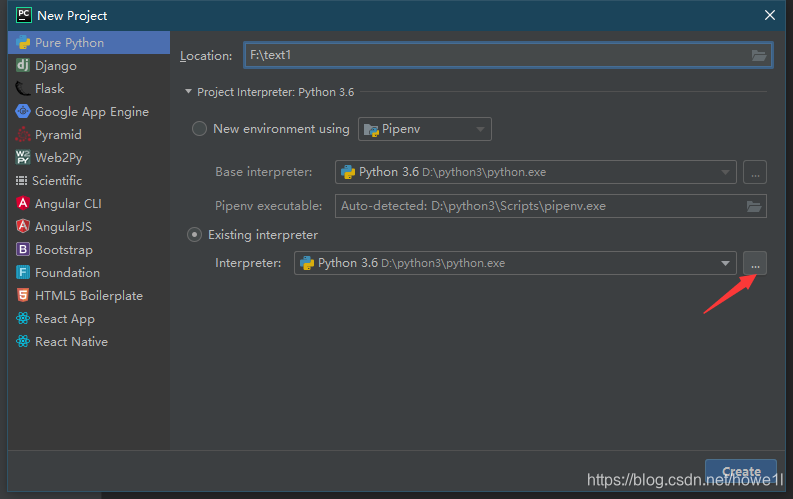Screen dimensions: 793x499
Task: Click the PyCharm logo in title bar
Action: (24, 15)
